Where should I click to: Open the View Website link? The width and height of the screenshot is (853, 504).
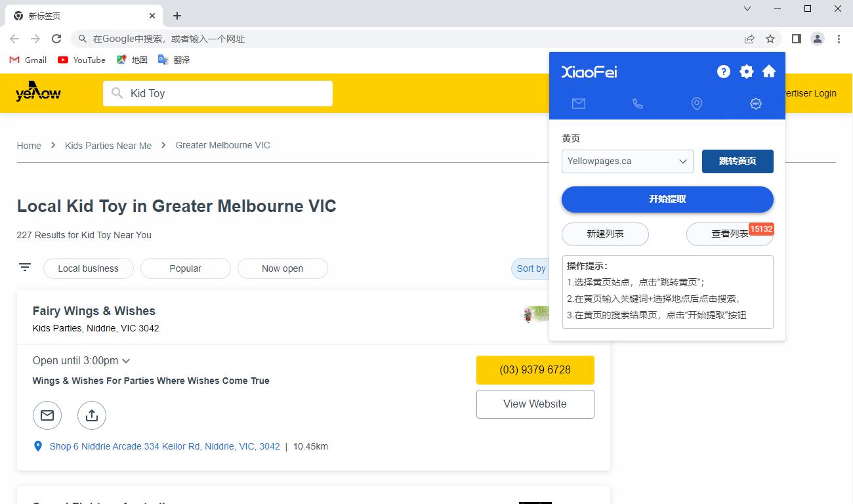(535, 404)
